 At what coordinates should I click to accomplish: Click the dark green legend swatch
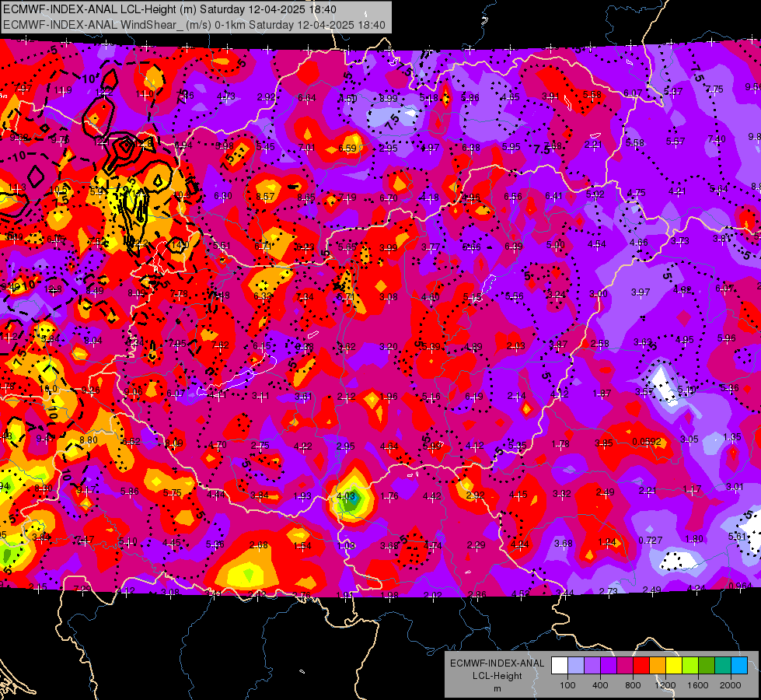click(x=707, y=666)
